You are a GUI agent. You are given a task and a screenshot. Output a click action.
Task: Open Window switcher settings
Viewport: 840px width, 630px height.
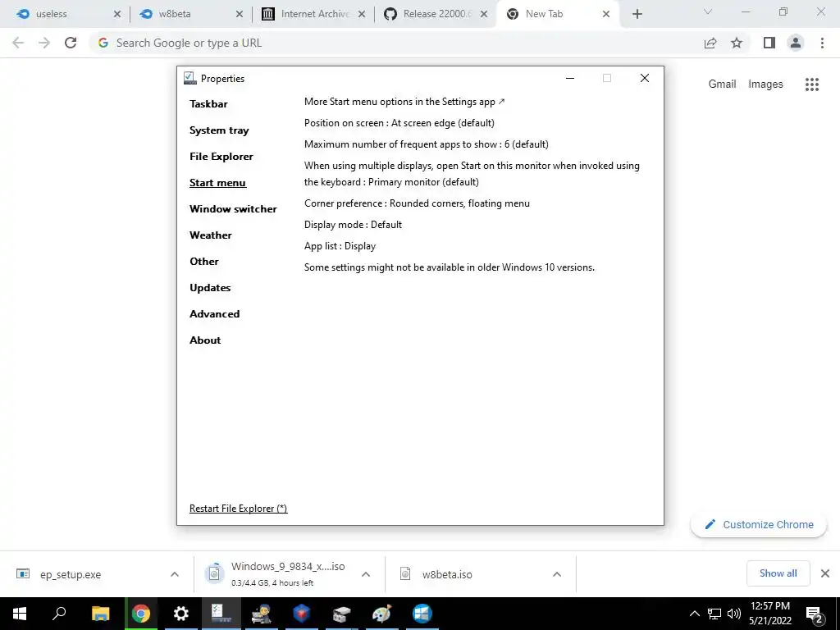click(233, 209)
